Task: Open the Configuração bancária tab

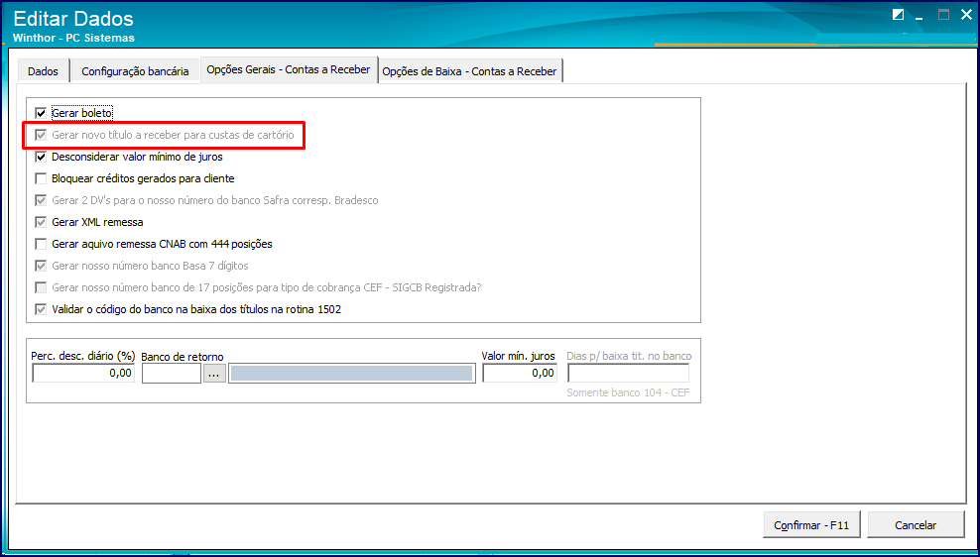Action: tap(135, 71)
